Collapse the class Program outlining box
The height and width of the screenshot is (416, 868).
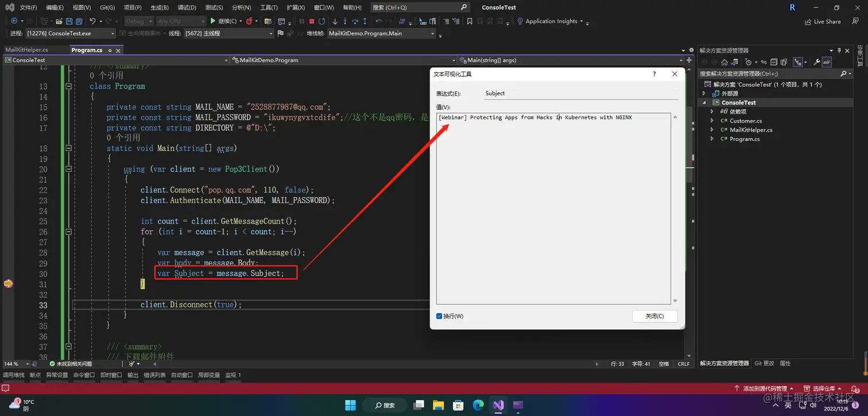69,86
